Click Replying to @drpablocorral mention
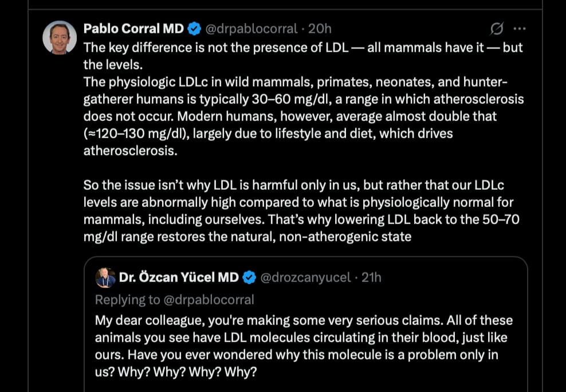The height and width of the screenshot is (392, 566). click(x=209, y=300)
